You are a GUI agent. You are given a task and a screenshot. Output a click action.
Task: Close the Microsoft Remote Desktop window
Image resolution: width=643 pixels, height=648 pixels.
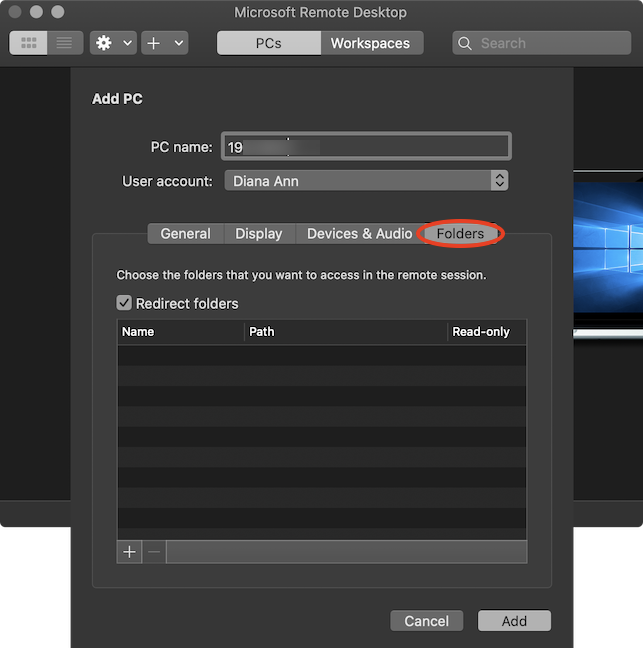pyautogui.click(x=15, y=12)
